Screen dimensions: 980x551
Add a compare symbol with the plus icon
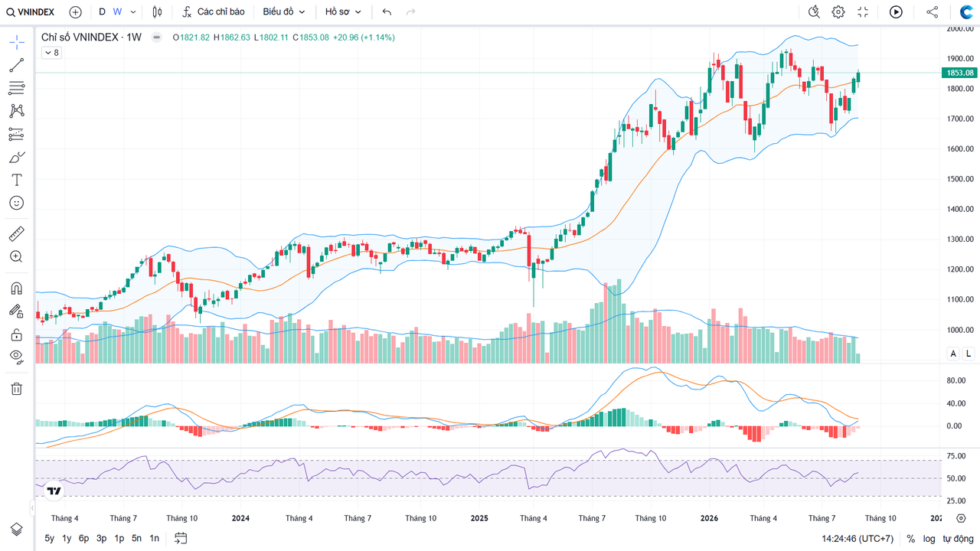click(75, 12)
